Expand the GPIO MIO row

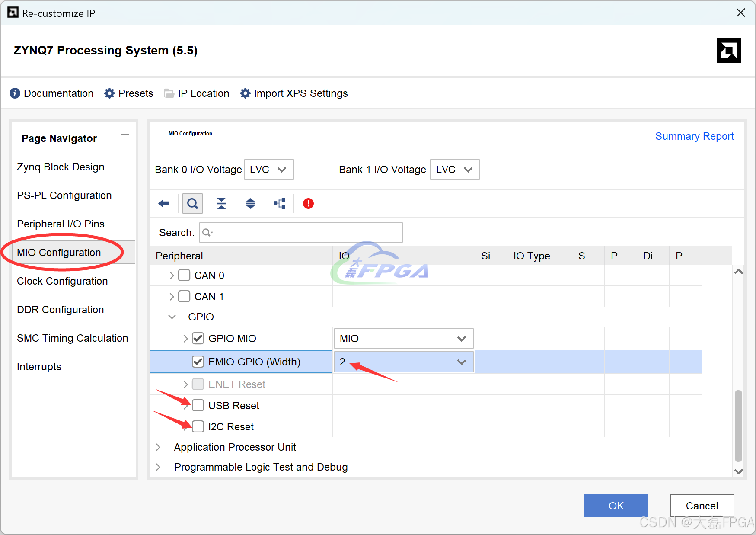point(185,339)
